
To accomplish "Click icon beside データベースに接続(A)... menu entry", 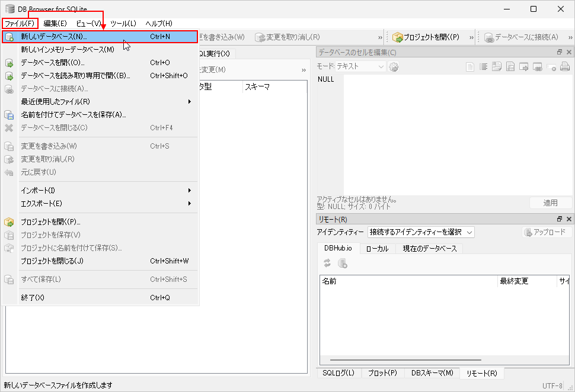I will click(x=9, y=89).
